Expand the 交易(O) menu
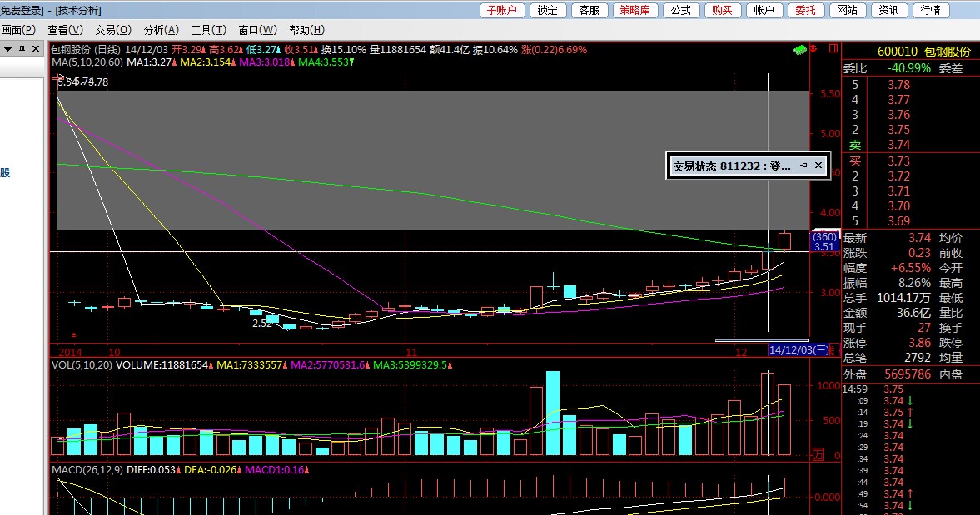Screen dimensions: 980x515 pyautogui.click(x=112, y=30)
